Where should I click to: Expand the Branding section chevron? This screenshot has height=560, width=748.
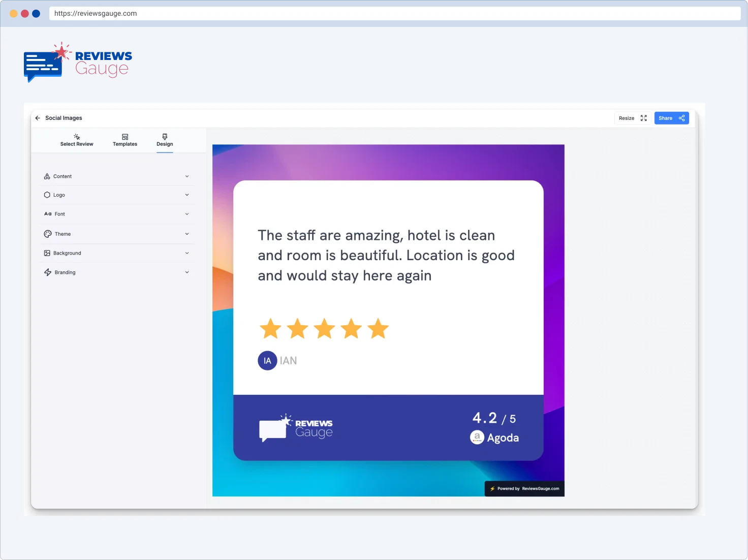click(187, 272)
